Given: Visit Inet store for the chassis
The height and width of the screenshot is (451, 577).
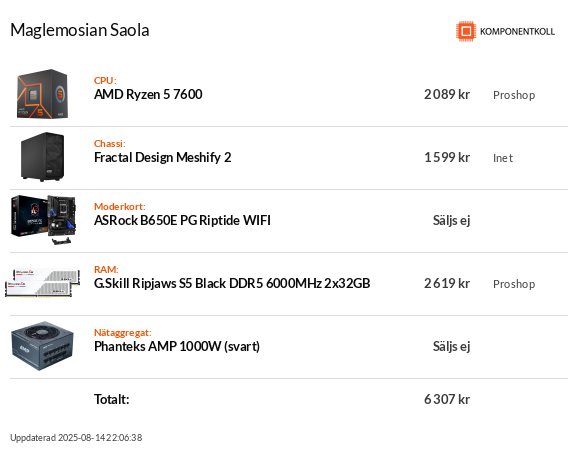Looking at the screenshot, I should point(503,158).
